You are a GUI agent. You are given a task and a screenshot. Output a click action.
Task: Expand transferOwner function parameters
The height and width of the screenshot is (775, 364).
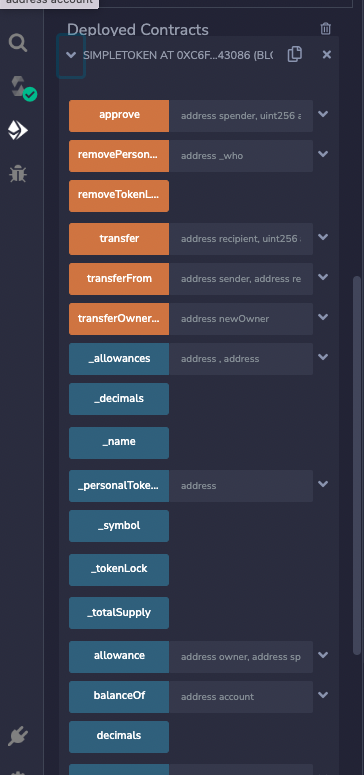pos(323,318)
